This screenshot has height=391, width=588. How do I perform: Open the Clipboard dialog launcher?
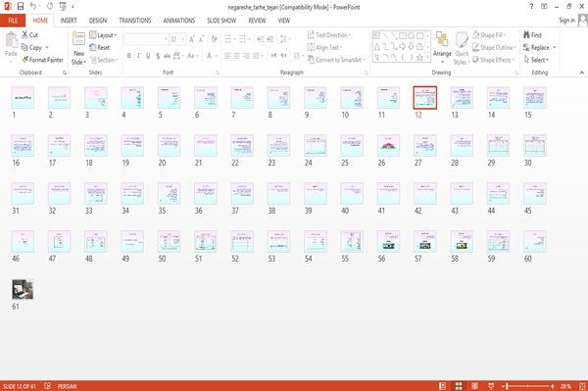[x=65, y=73]
